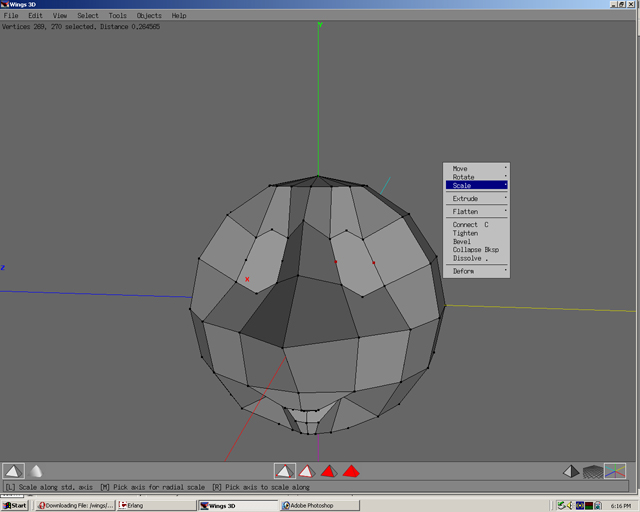Toggle orthographic/perspective view icon
This screenshot has width=640, height=512.
point(570,471)
